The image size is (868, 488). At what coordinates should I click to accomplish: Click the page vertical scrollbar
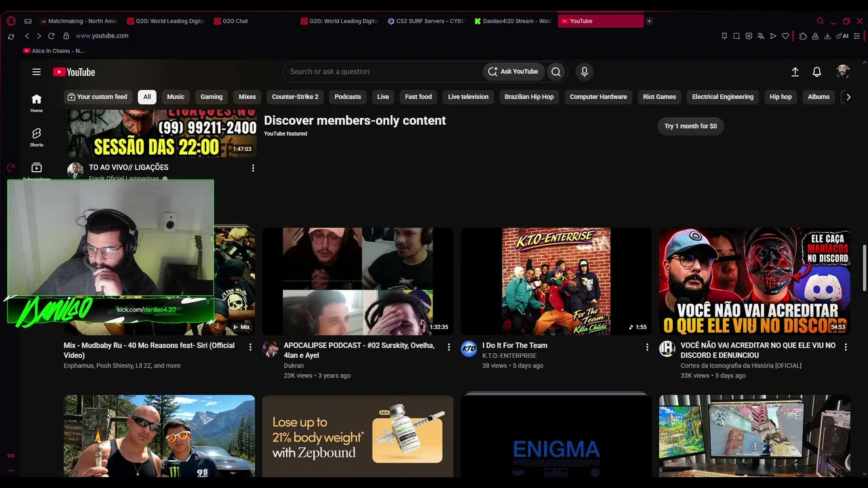click(x=864, y=268)
